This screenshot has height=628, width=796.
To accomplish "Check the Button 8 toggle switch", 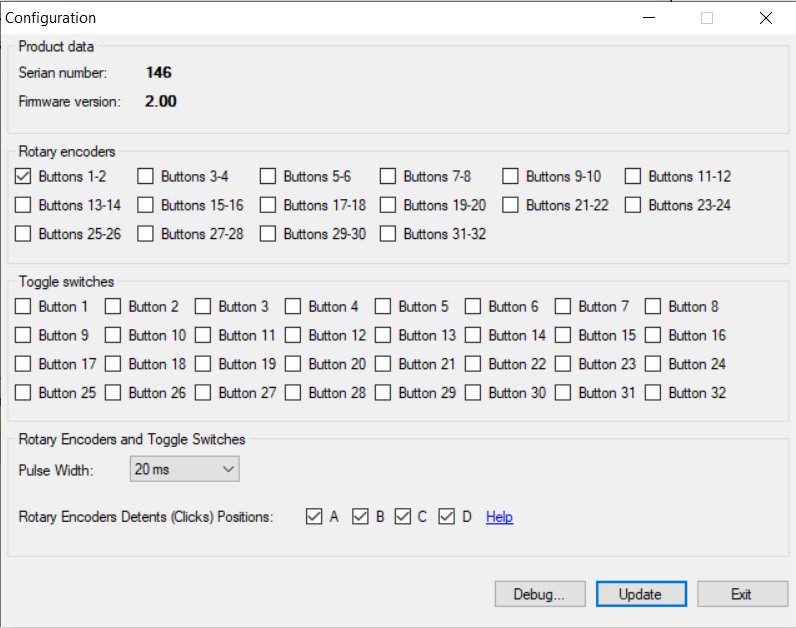I will (x=653, y=307).
